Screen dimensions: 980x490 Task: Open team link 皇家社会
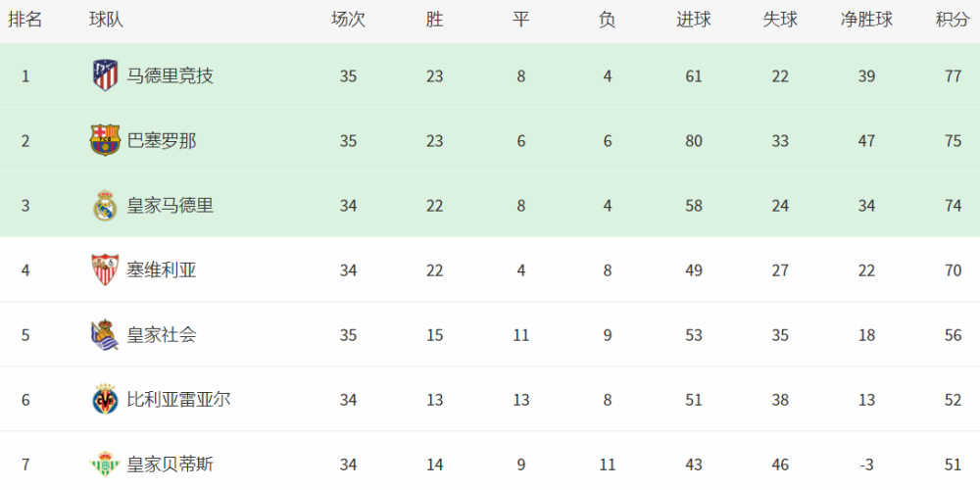(x=162, y=335)
